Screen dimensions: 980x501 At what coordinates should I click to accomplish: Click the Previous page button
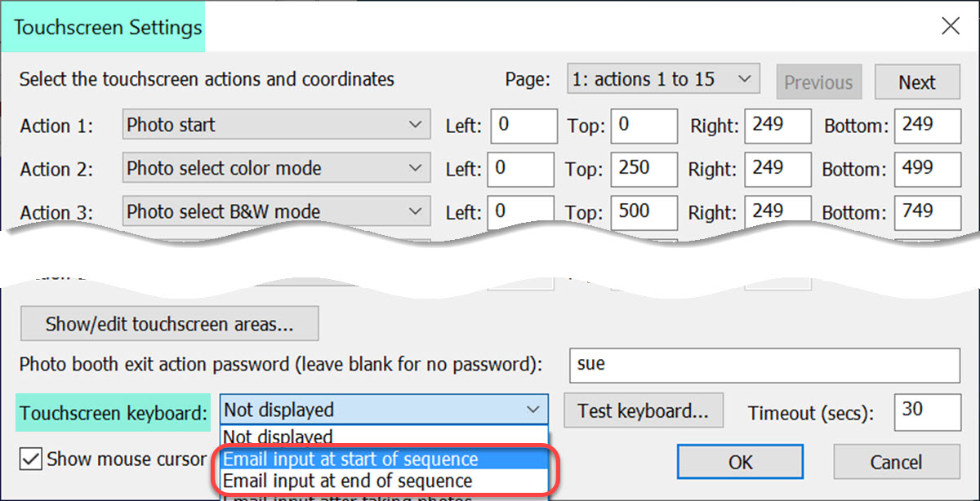pyautogui.click(x=818, y=82)
